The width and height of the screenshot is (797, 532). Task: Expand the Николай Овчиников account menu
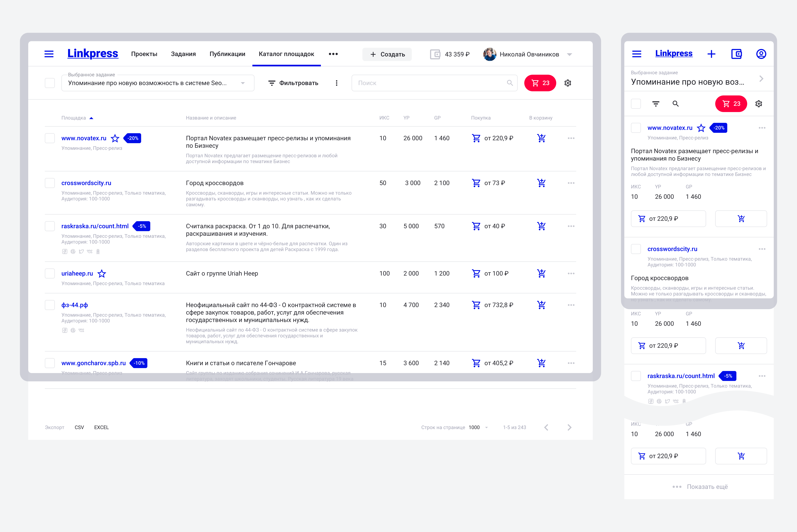[x=570, y=54]
